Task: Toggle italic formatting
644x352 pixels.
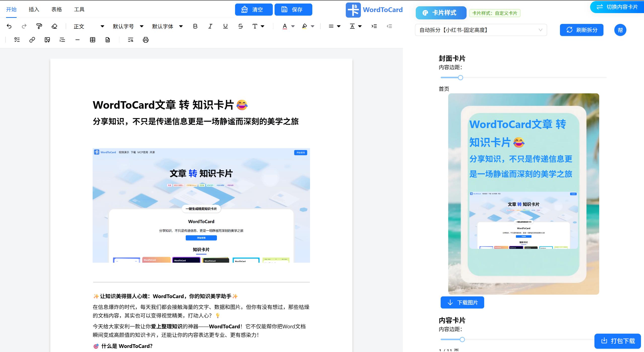Action: click(210, 26)
